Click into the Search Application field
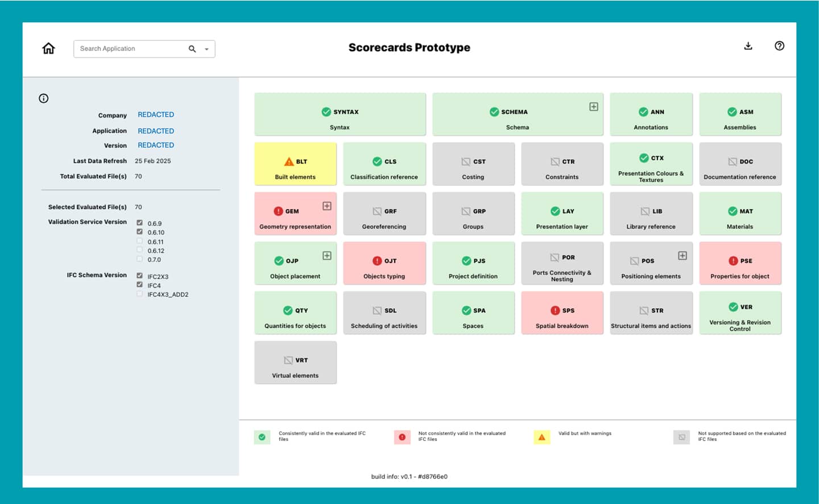The height and width of the screenshot is (504, 819). pyautogui.click(x=131, y=49)
